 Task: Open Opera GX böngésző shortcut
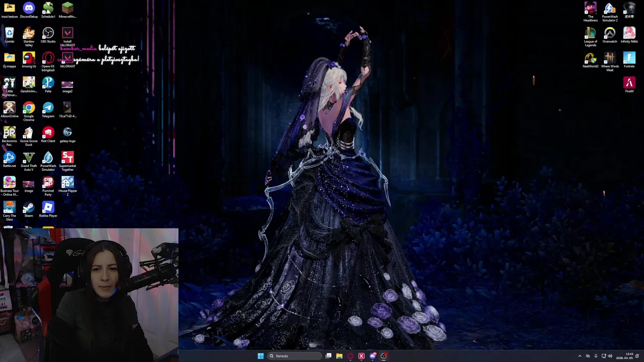tap(48, 61)
